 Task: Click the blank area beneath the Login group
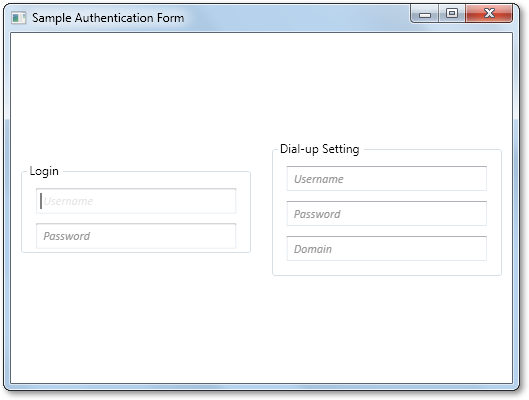tap(136, 317)
